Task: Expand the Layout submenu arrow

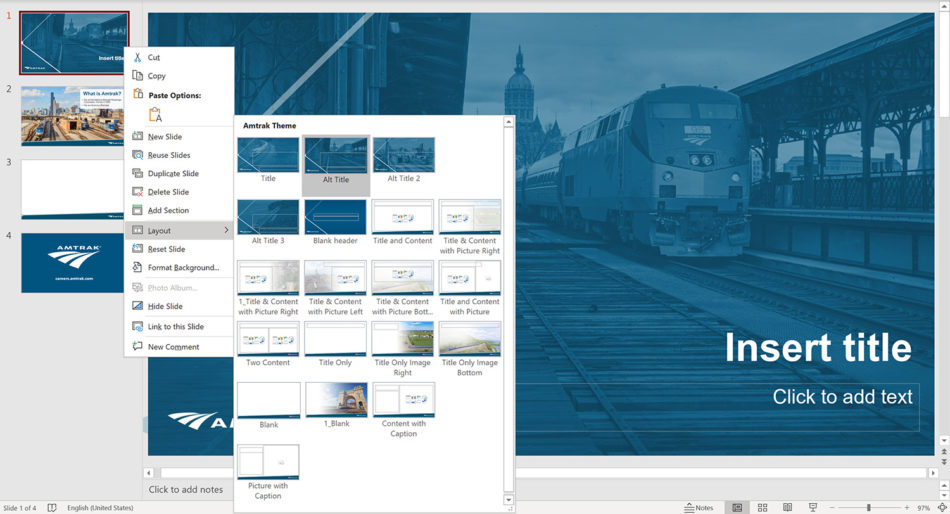Action: [x=226, y=230]
